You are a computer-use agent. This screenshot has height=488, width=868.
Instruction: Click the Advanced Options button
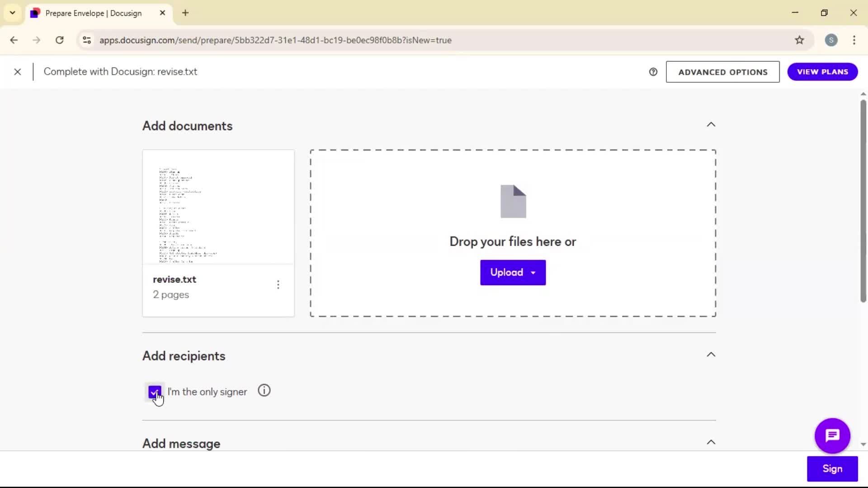click(x=722, y=72)
